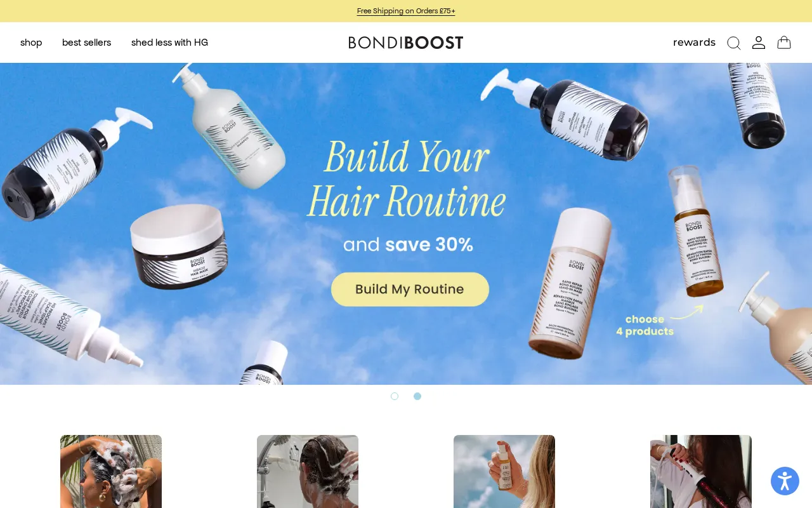This screenshot has height=508, width=812.
Task: Open the search magnifier icon
Action: [x=733, y=43]
